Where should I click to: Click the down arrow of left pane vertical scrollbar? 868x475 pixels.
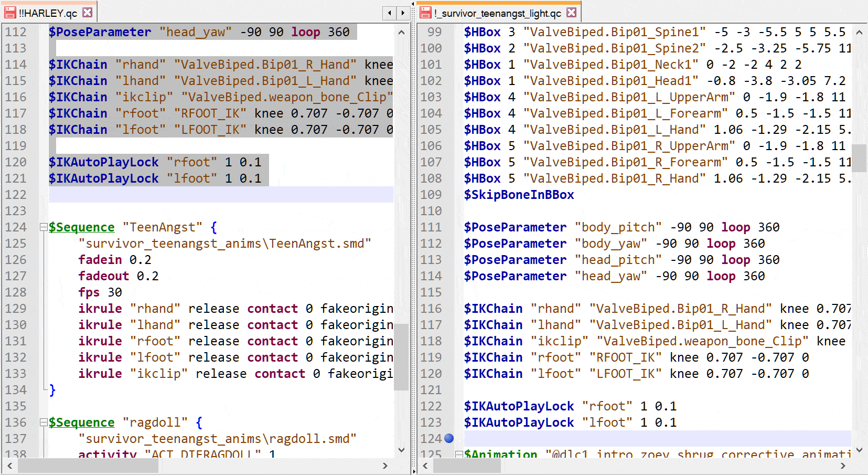coord(401,450)
